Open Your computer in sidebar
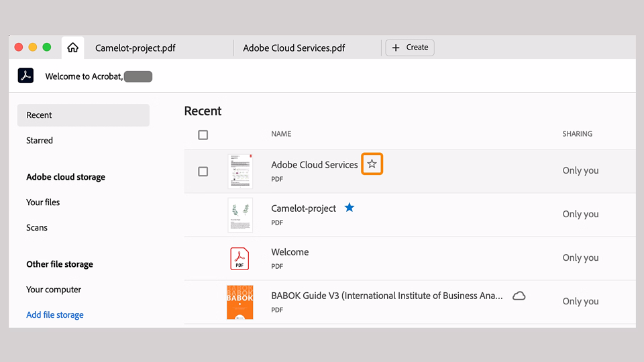Image resolution: width=644 pixels, height=362 pixels. point(54,290)
